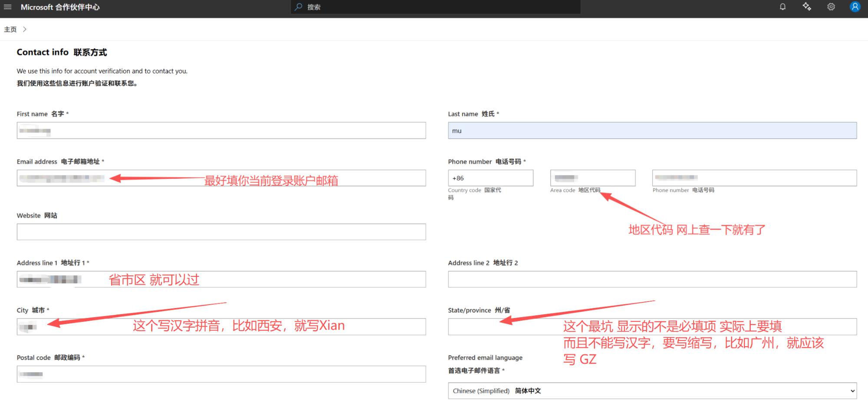Click the Area code field
This screenshot has width=868, height=410.
(x=593, y=178)
